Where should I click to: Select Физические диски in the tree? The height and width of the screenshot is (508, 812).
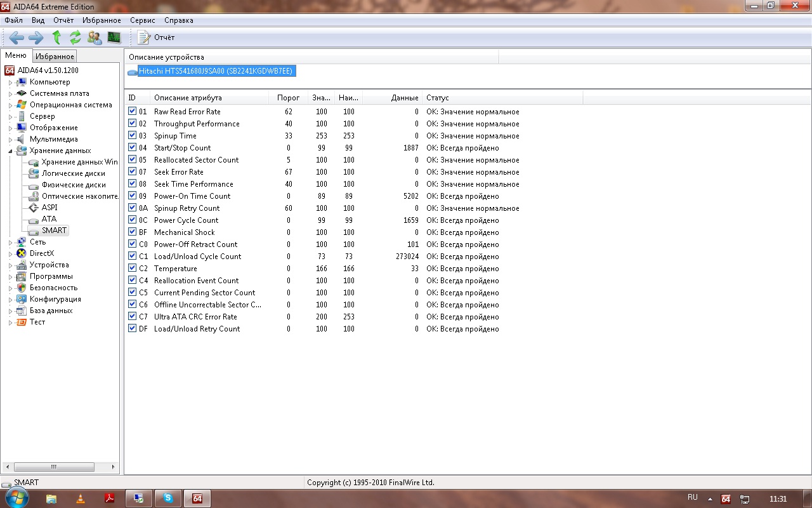click(x=74, y=185)
